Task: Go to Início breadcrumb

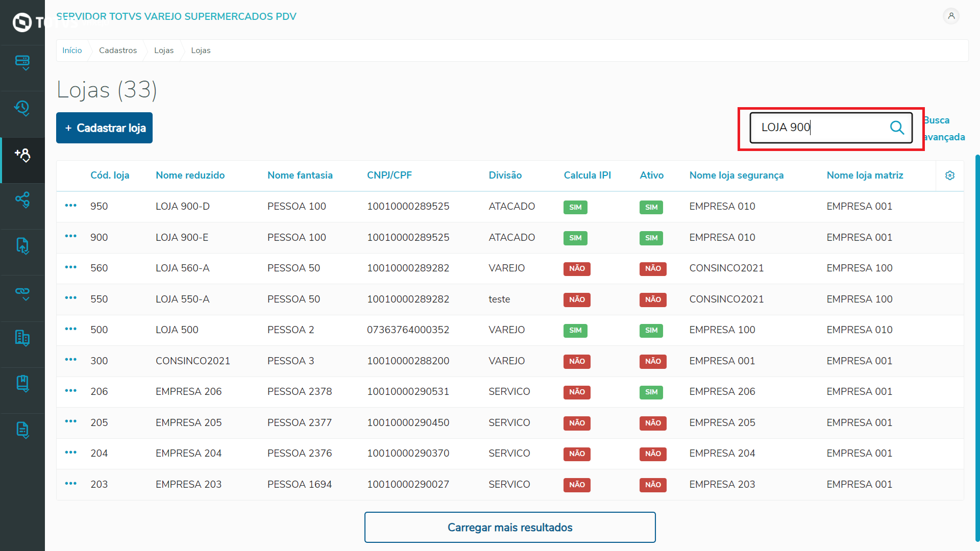Action: [x=72, y=51]
